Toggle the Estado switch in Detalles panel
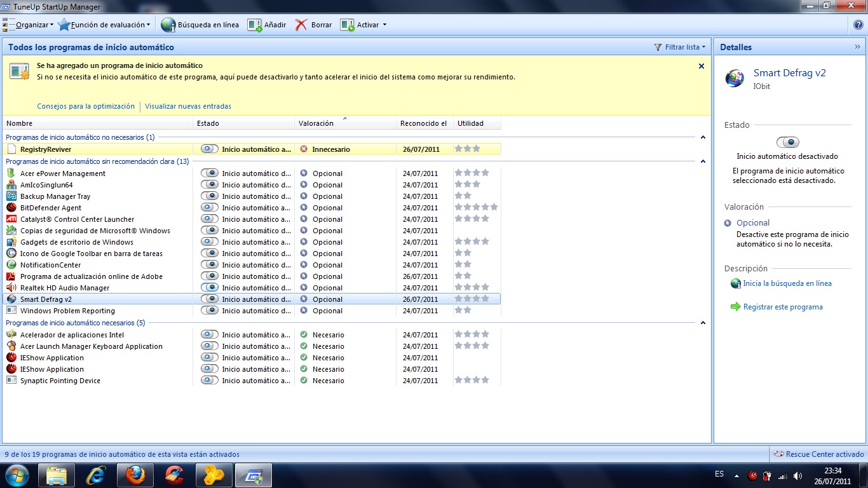This screenshot has width=868, height=488. (x=788, y=142)
